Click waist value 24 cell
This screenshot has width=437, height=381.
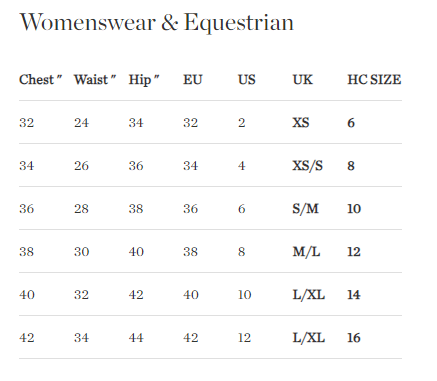(81, 123)
